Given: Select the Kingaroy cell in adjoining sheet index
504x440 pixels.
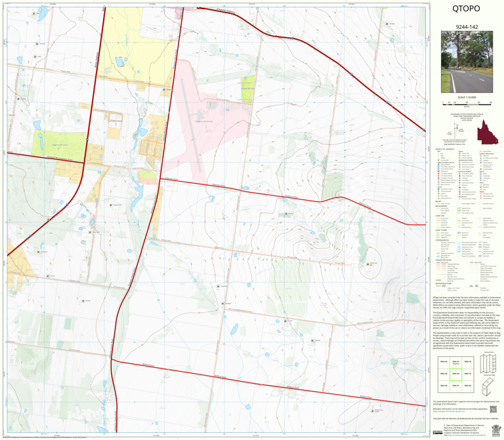Looking at the screenshot, I should (x=455, y=362).
